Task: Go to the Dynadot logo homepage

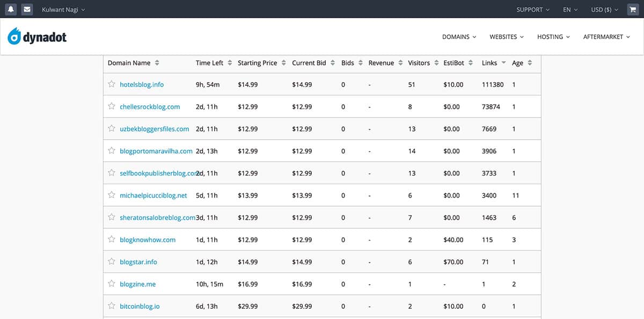Action: pyautogui.click(x=37, y=37)
